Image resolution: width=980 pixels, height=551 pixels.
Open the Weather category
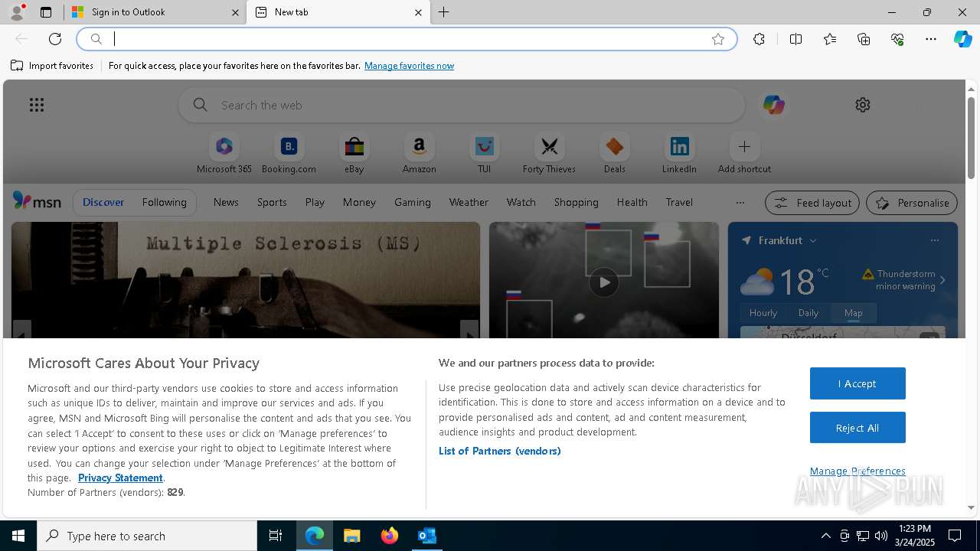point(469,202)
